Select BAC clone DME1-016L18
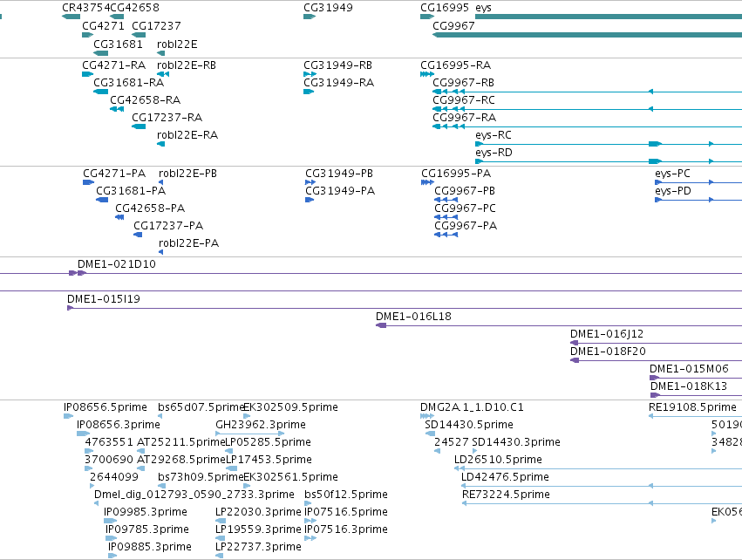 413,317
